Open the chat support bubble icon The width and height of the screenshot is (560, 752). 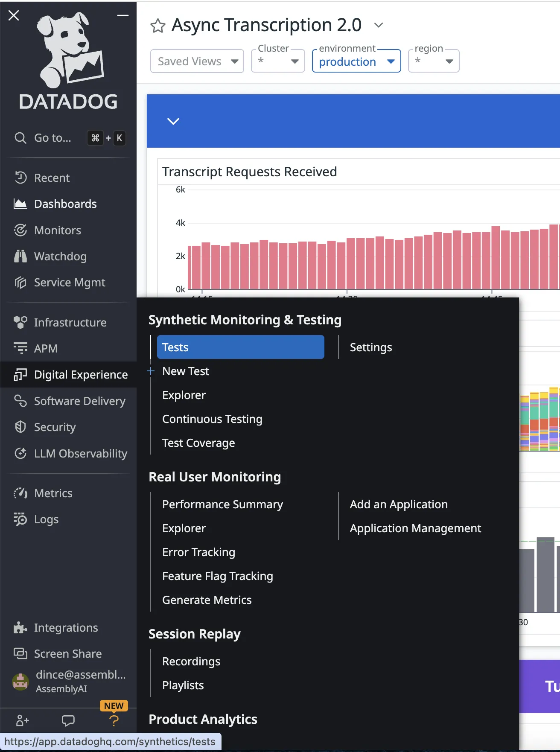pos(68,721)
